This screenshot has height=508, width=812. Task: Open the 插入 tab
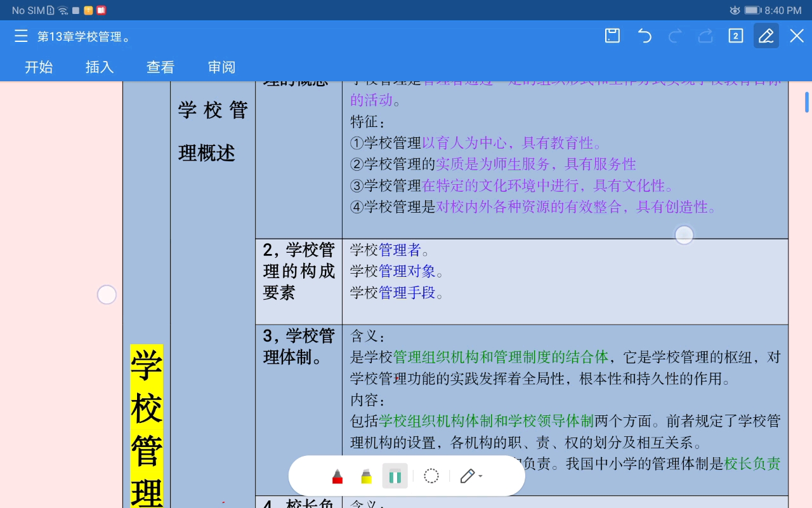click(99, 67)
